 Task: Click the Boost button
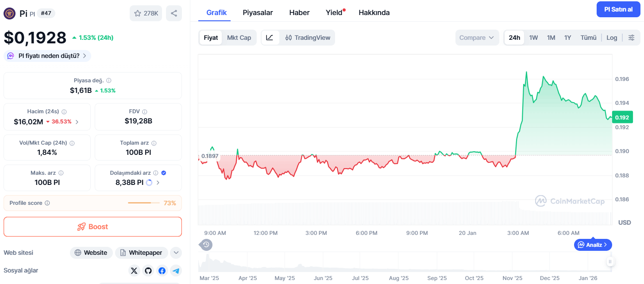point(93,226)
